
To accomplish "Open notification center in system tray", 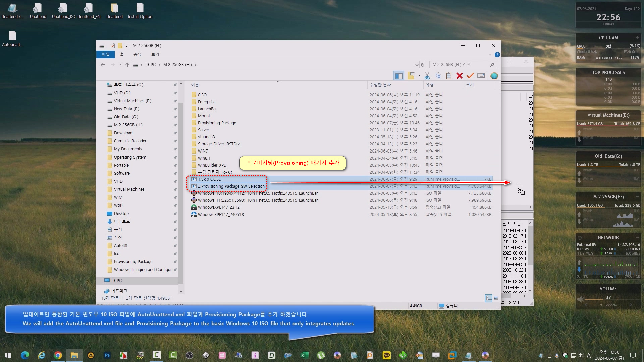I will pyautogui.click(x=633, y=355).
